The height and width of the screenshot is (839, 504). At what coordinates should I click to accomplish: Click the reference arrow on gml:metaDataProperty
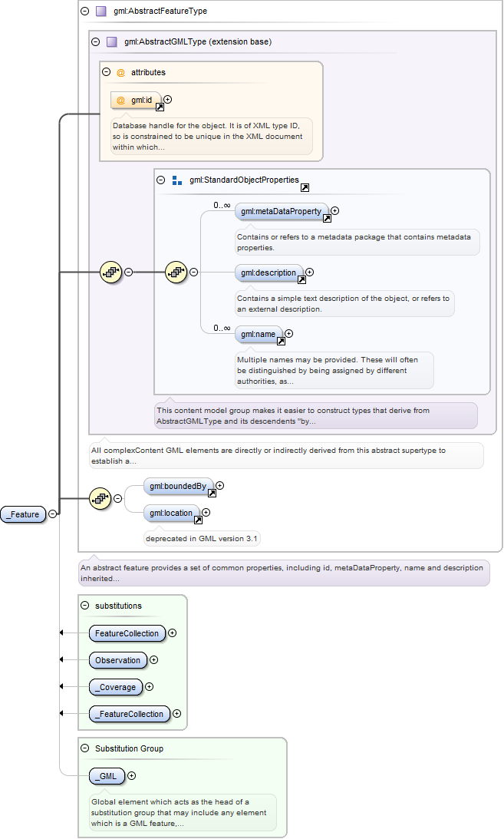(327, 218)
